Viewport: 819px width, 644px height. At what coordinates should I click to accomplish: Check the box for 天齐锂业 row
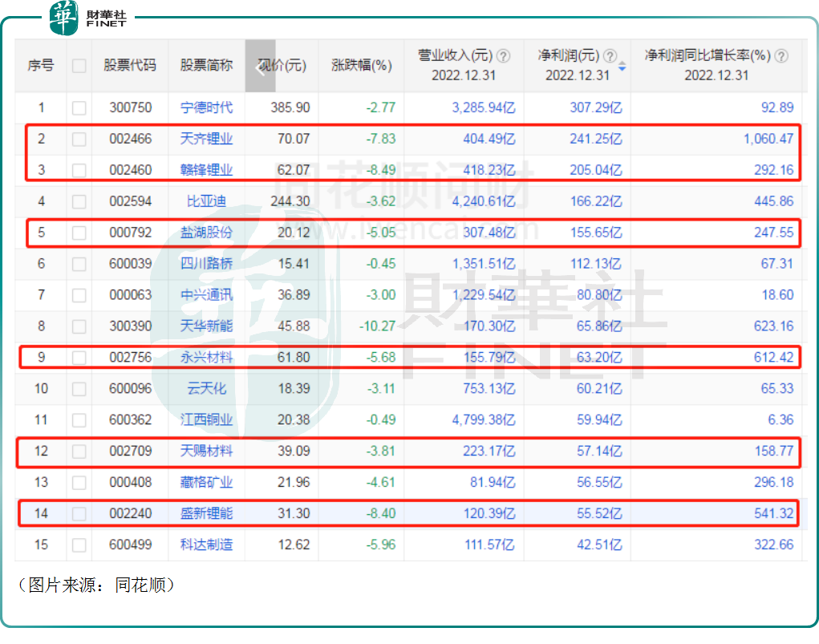point(79,140)
